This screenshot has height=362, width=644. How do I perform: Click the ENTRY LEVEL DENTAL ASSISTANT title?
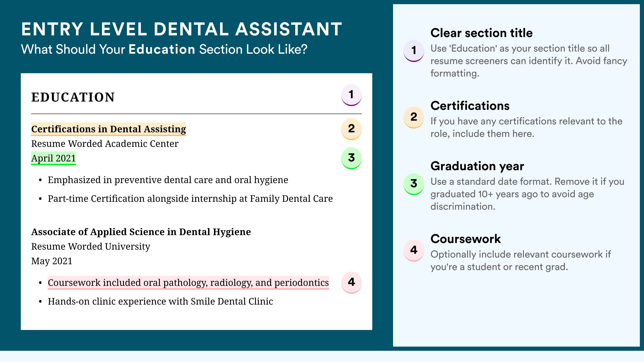point(182,29)
